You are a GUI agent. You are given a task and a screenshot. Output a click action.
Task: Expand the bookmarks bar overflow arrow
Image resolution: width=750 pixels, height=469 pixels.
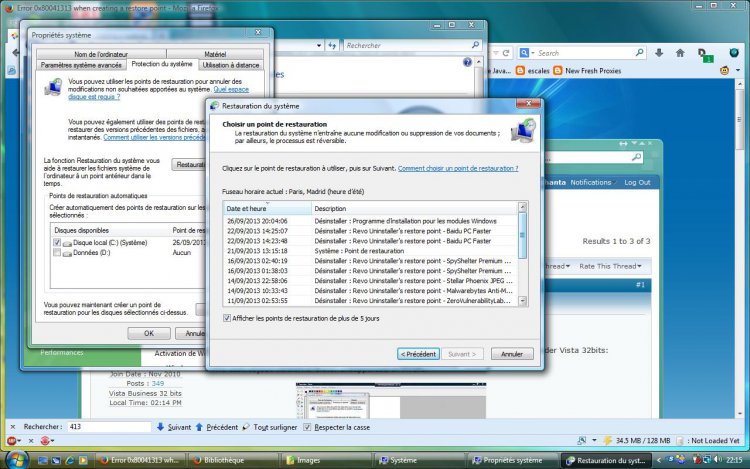[x=738, y=71]
